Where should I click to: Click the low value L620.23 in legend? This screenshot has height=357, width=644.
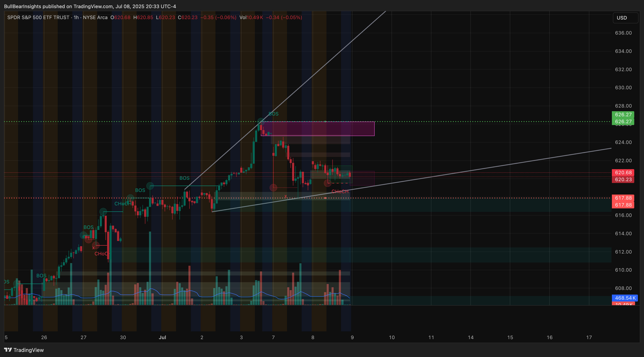point(165,17)
